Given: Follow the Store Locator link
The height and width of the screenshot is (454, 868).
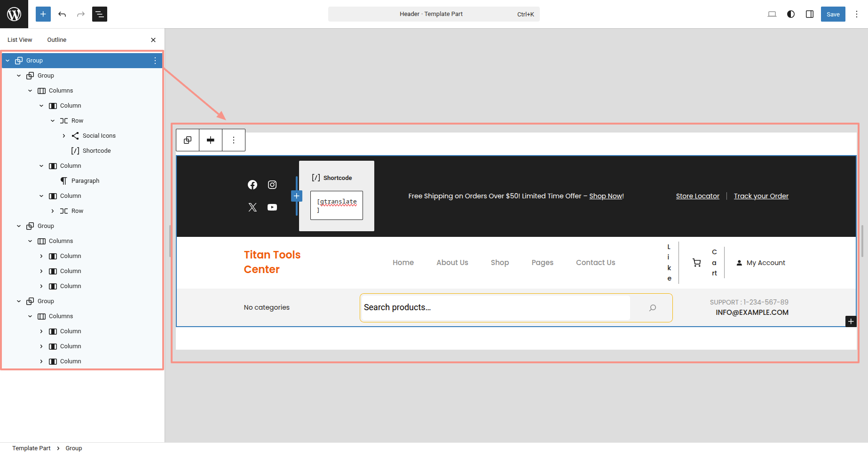Looking at the screenshot, I should [697, 196].
